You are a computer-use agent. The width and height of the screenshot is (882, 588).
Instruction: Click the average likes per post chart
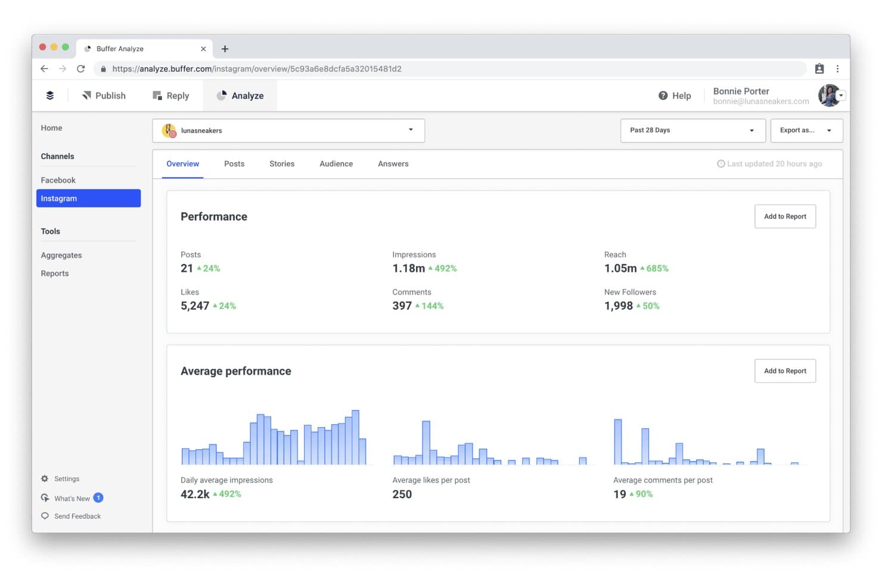tap(490, 443)
